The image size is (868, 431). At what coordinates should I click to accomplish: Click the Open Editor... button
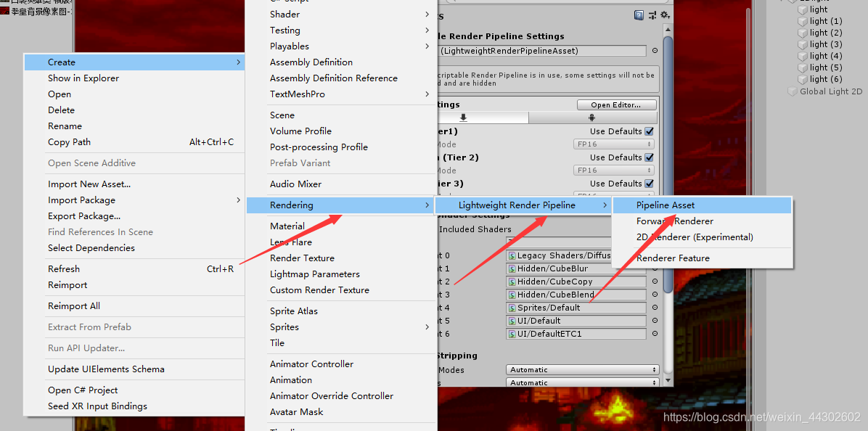pos(616,104)
